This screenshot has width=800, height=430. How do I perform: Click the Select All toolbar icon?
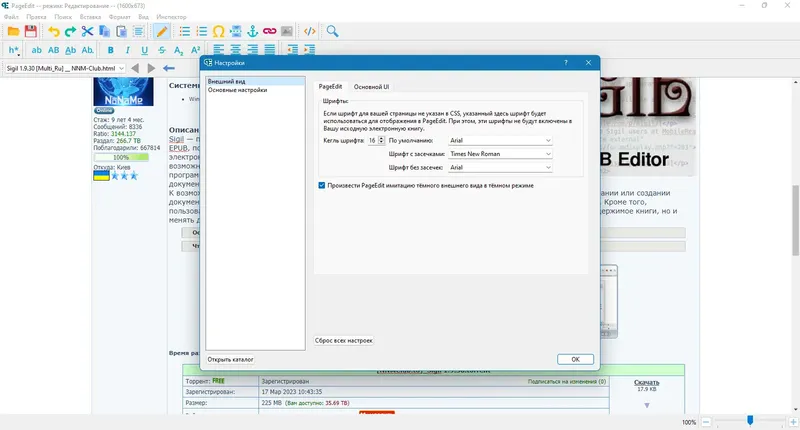138,32
